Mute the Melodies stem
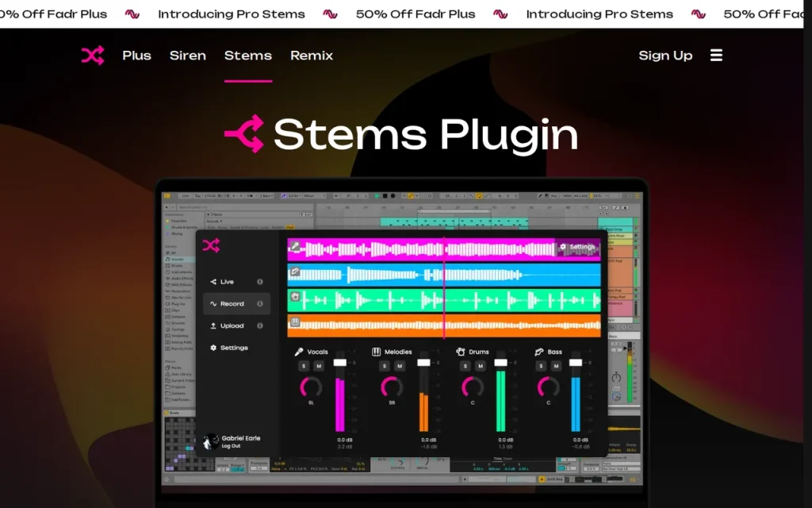Image resolution: width=812 pixels, height=508 pixels. tap(400, 366)
